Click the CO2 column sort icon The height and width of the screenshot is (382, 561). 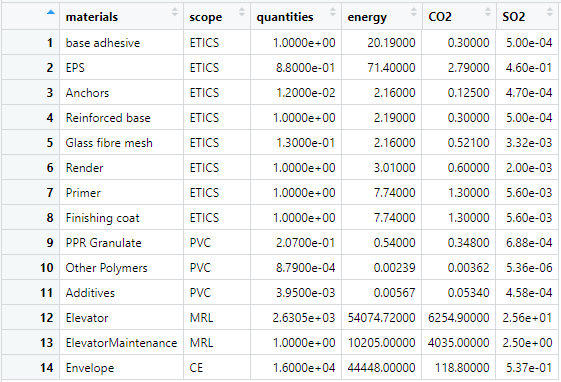coord(488,12)
